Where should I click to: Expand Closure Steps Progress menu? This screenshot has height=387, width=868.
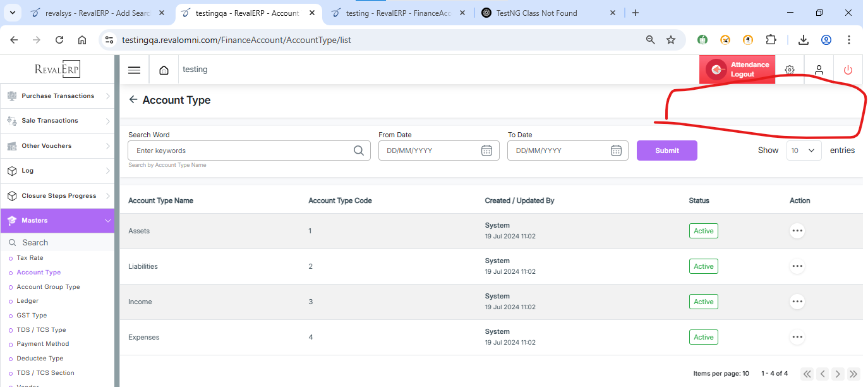tap(57, 196)
